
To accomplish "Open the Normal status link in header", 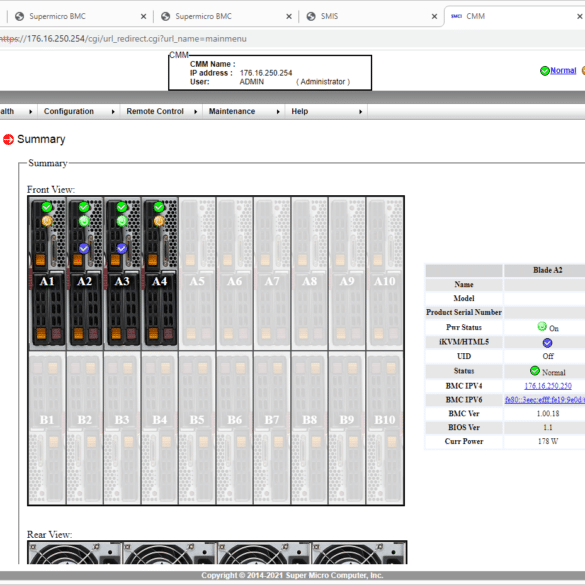I will click(x=563, y=71).
